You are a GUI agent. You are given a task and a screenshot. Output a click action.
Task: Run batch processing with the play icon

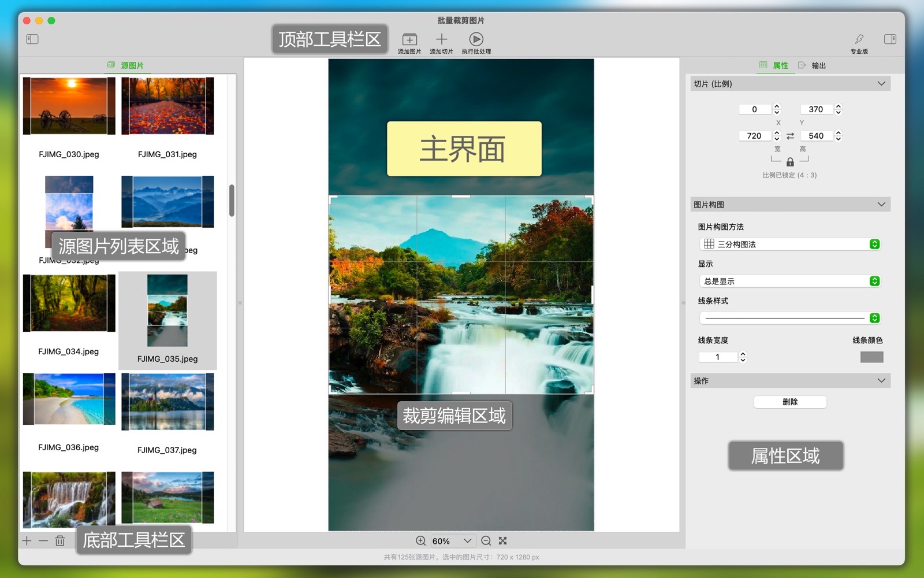476,39
